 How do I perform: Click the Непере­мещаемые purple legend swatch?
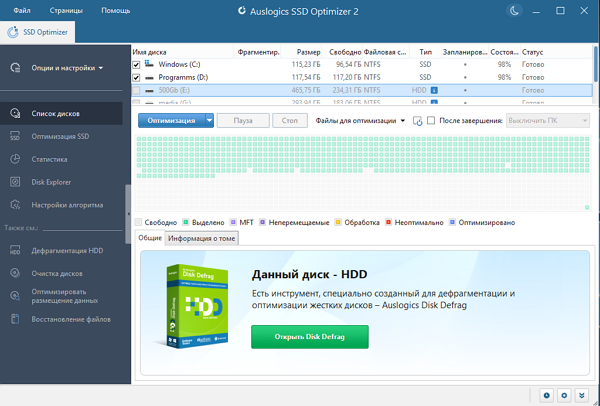pyautogui.click(x=262, y=222)
